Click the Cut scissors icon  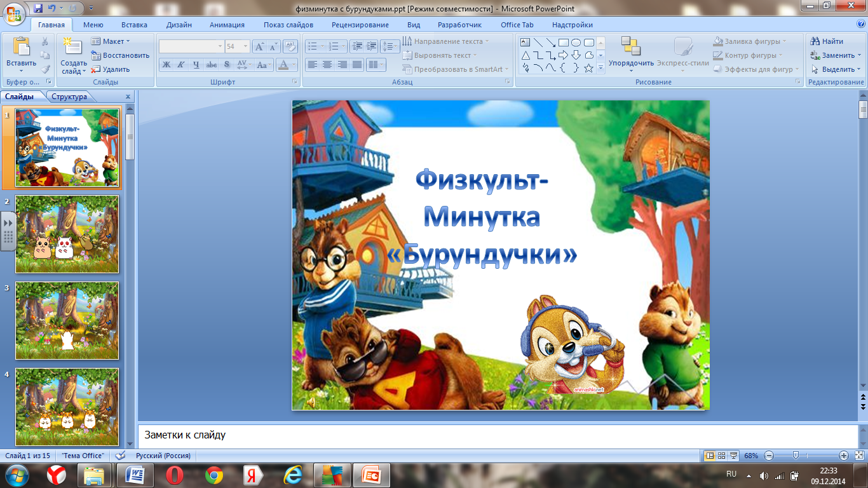pyautogui.click(x=45, y=41)
